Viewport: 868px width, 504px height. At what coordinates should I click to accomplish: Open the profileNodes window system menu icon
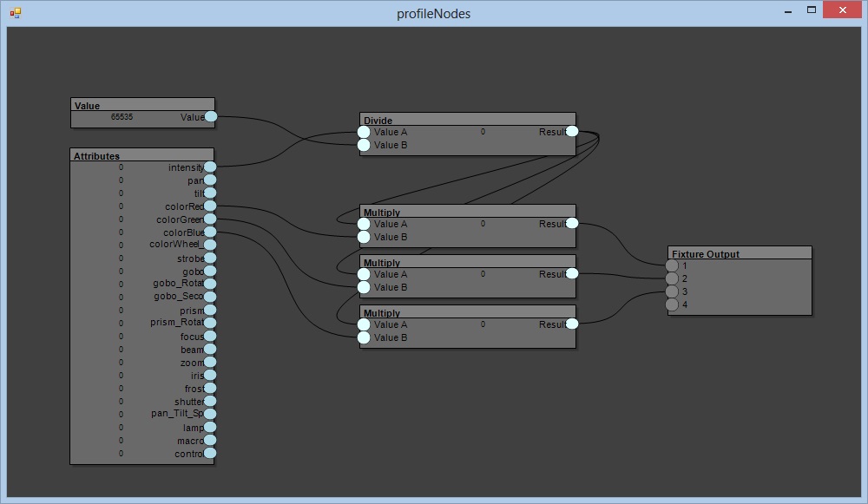pyautogui.click(x=15, y=13)
